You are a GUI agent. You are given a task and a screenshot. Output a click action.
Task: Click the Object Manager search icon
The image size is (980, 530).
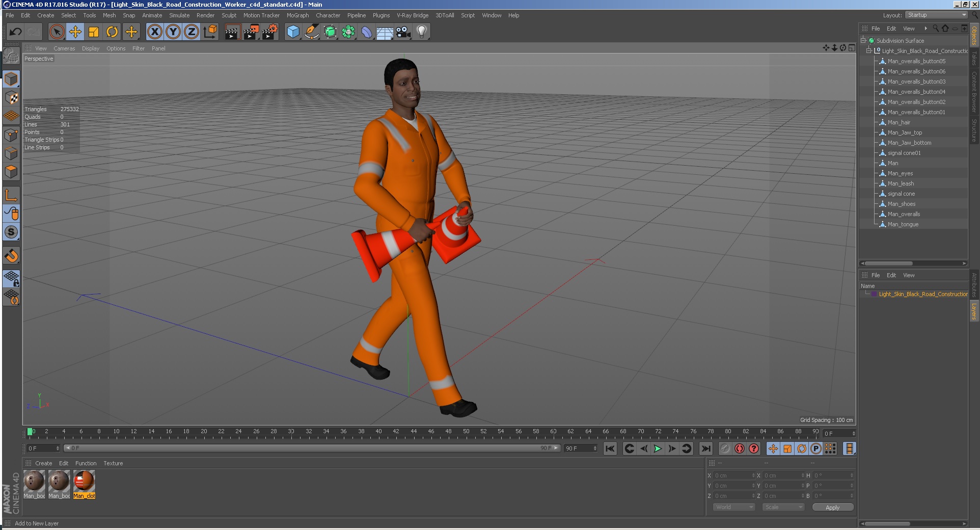click(936, 29)
